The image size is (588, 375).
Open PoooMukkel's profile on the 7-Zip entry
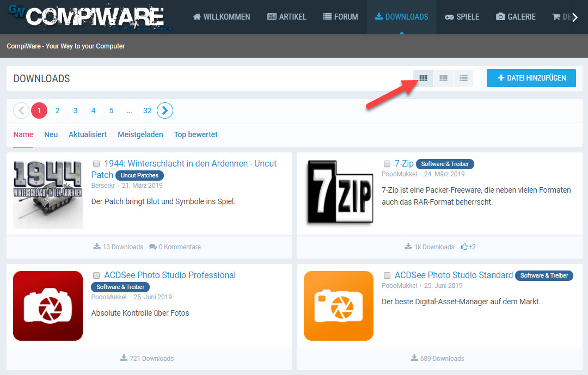coord(400,174)
